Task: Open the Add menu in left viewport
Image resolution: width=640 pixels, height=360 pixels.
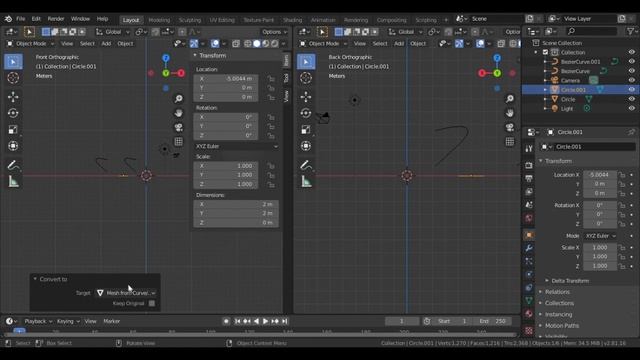Action: tap(106, 44)
